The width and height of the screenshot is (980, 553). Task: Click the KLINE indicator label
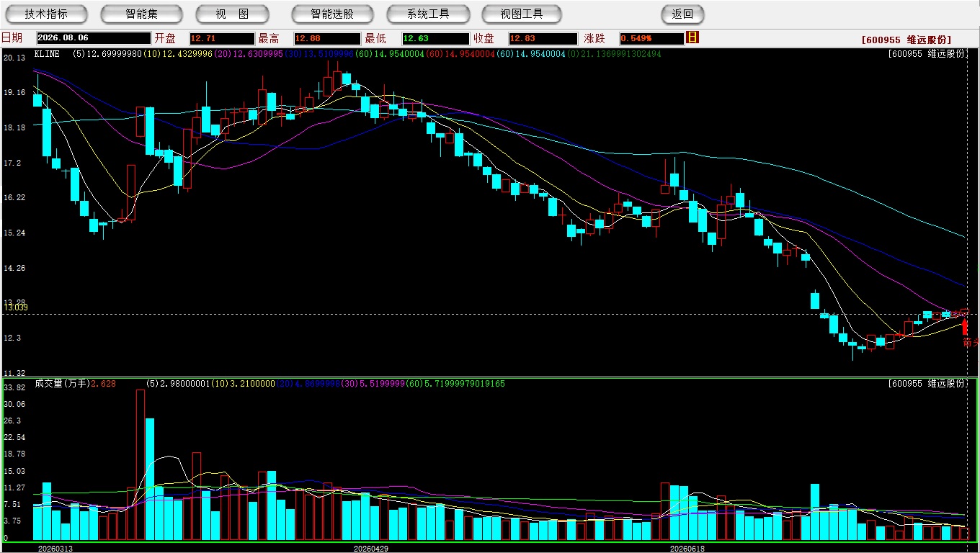[x=47, y=54]
